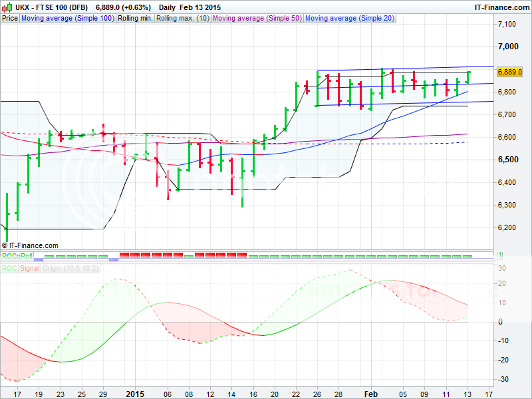532x399 pixels.
Task: Click the Rolling min. indicator label
Action: click(135, 19)
